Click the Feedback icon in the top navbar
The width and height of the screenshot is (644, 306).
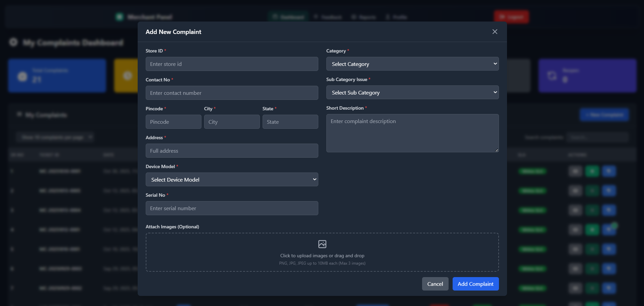coord(316,16)
